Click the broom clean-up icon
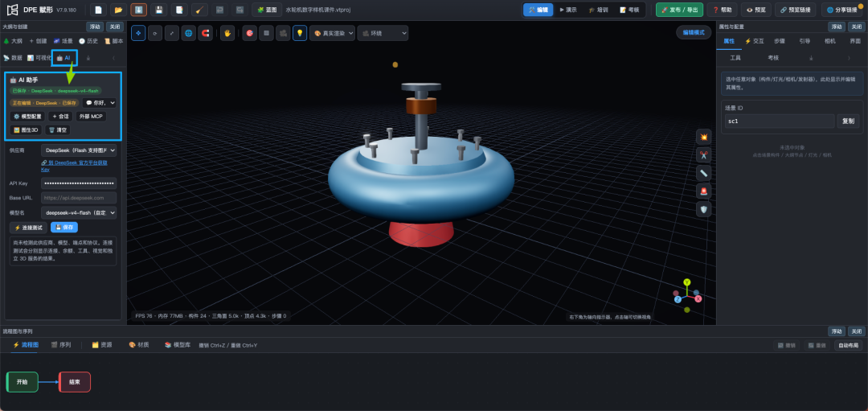Viewport: 868px width, 411px height. 200,10
